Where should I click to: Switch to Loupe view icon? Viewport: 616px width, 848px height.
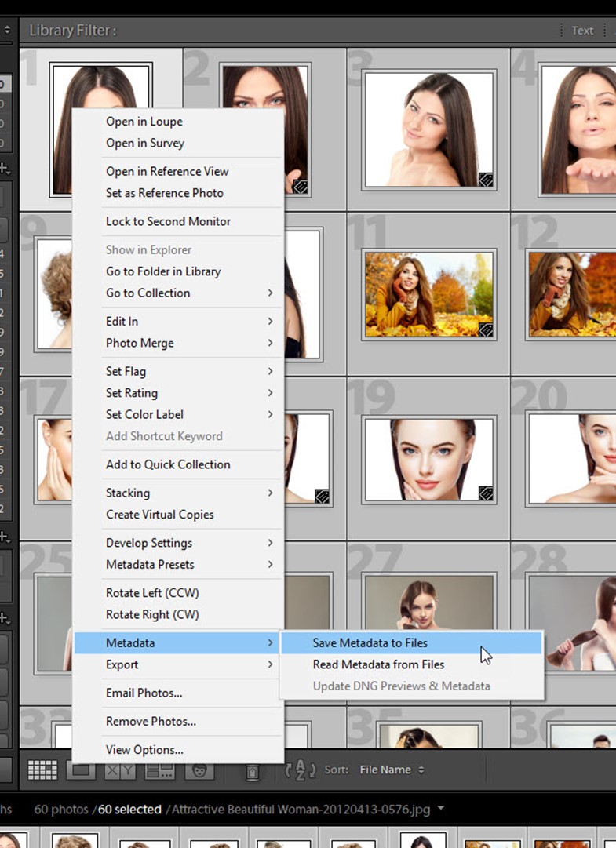click(x=80, y=770)
